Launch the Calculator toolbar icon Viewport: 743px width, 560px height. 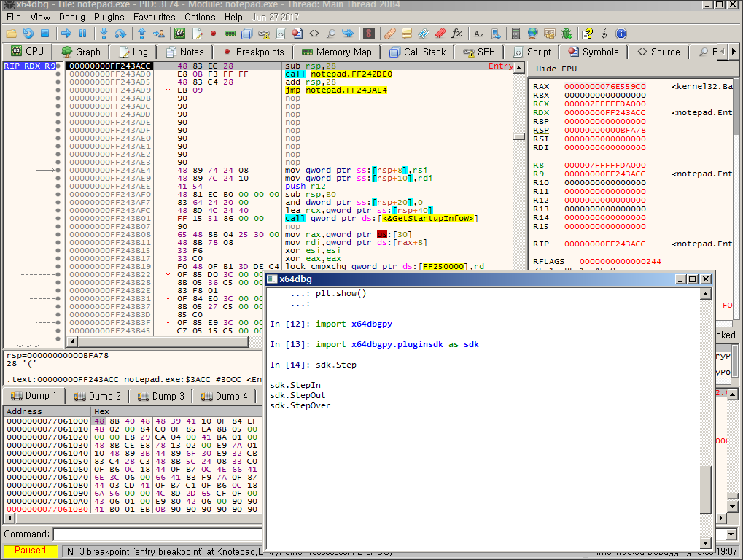pyautogui.click(x=516, y=34)
